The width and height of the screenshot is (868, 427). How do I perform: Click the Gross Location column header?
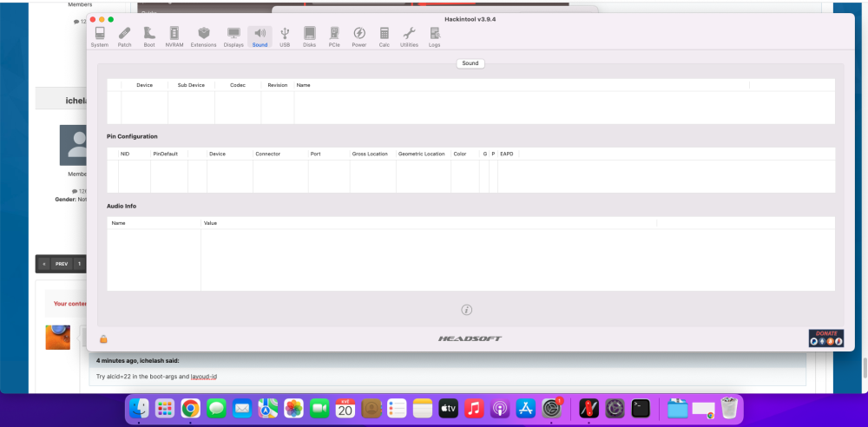click(x=372, y=154)
